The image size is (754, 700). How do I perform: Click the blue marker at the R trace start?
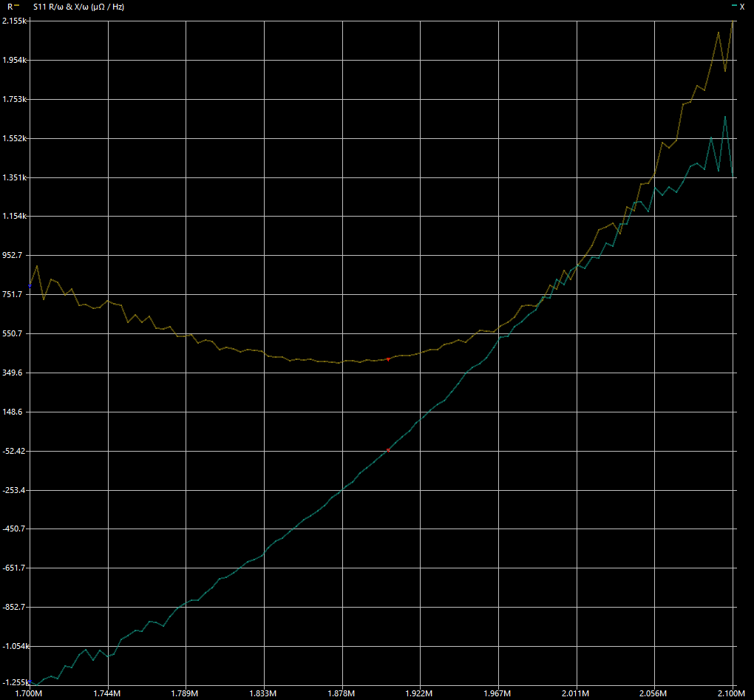[x=30, y=286]
